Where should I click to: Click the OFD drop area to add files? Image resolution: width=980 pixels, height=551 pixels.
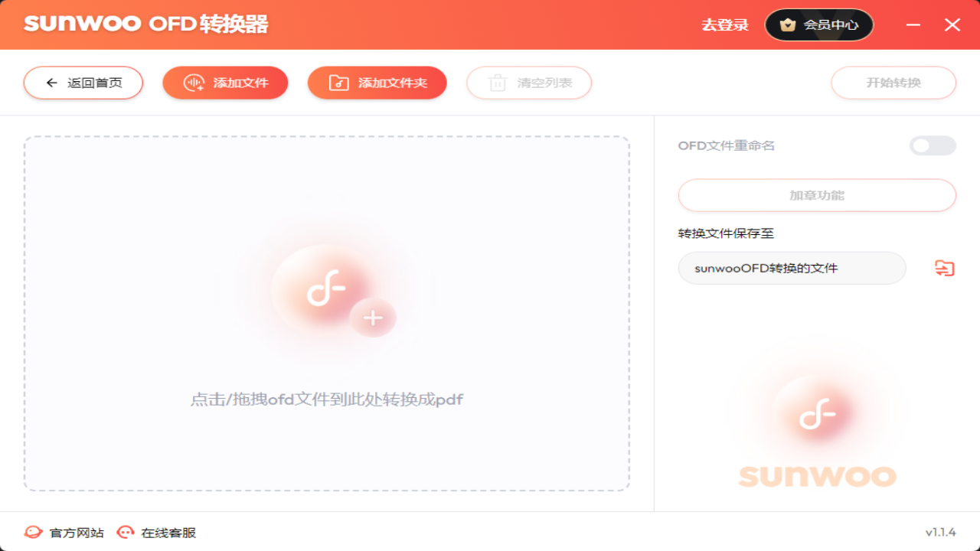328,314
